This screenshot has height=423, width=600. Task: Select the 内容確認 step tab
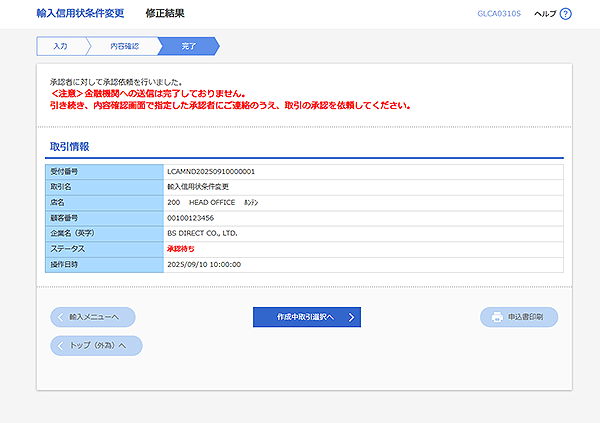coord(124,46)
